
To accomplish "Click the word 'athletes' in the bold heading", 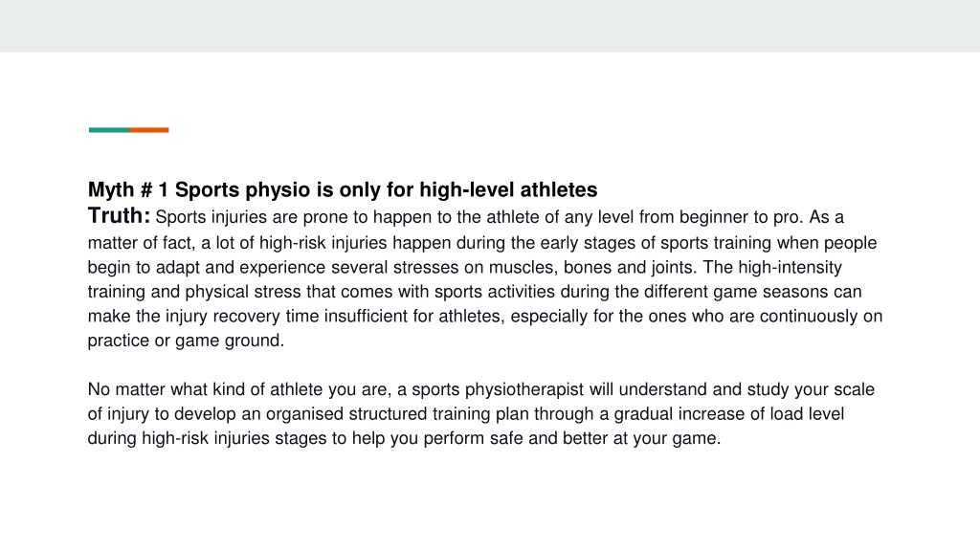I will click(559, 190).
